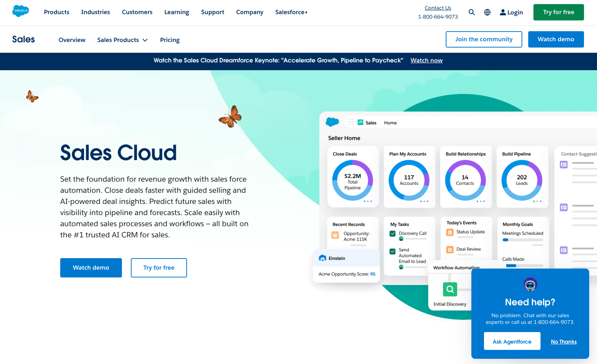Click the My Tasks heading
Screen dimensions: 597x364
400,224
